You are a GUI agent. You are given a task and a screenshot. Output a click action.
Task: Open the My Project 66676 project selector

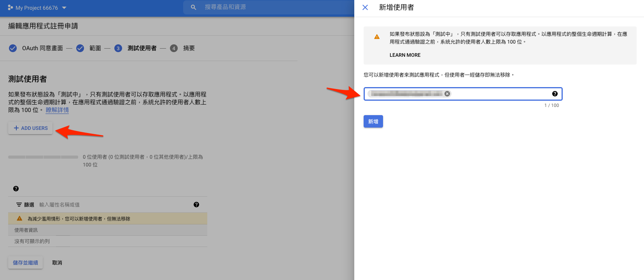tap(37, 8)
